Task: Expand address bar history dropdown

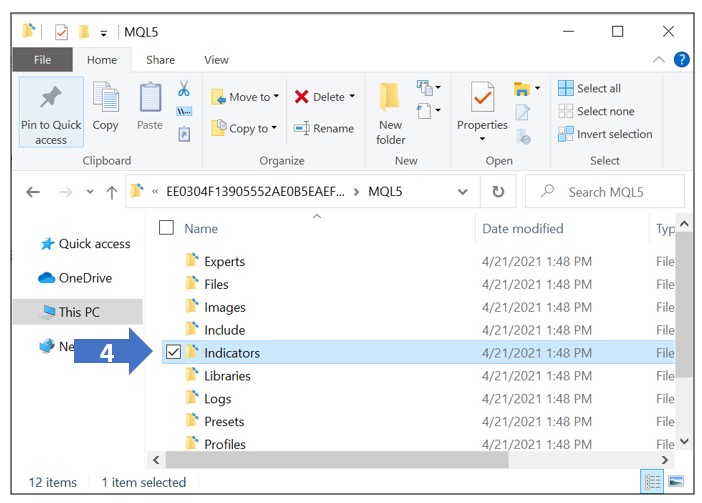Action: 462,192
